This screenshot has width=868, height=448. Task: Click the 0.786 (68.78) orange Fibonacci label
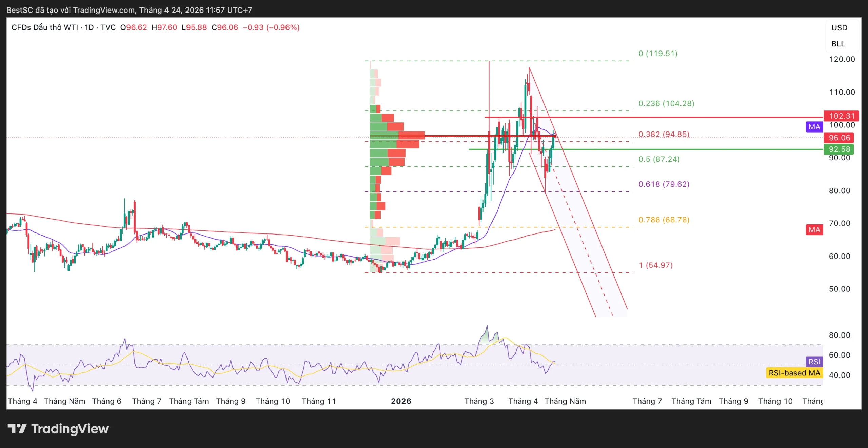pos(664,220)
